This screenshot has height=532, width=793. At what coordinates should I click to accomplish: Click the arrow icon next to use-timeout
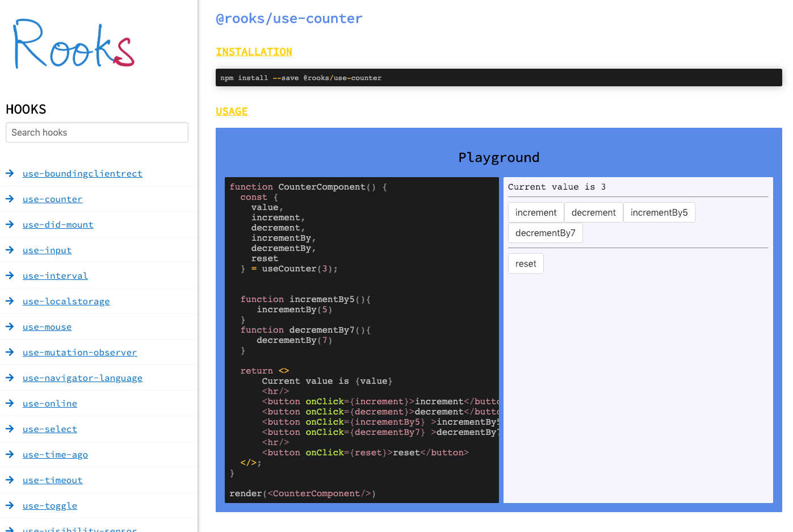(10, 480)
